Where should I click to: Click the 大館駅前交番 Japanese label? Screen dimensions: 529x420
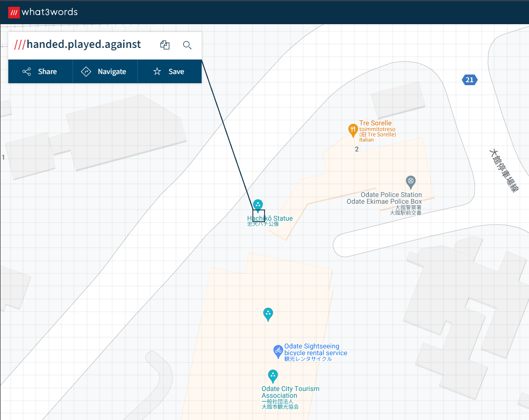406,213
